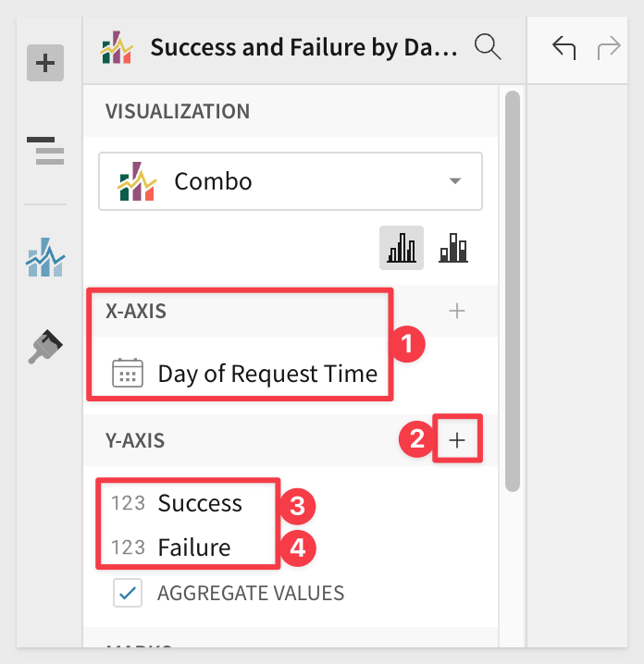
Task: Select the clustered bars layout icon
Action: coord(402,248)
